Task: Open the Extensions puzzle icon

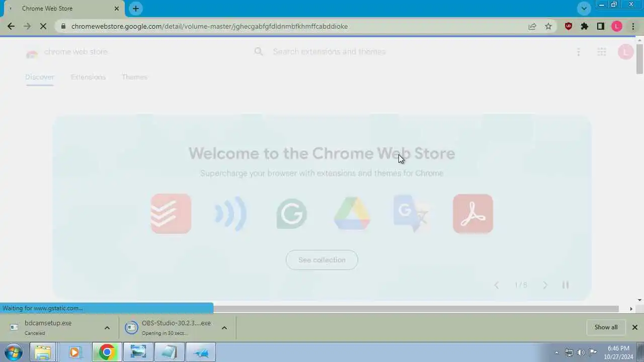Action: [x=585, y=26]
